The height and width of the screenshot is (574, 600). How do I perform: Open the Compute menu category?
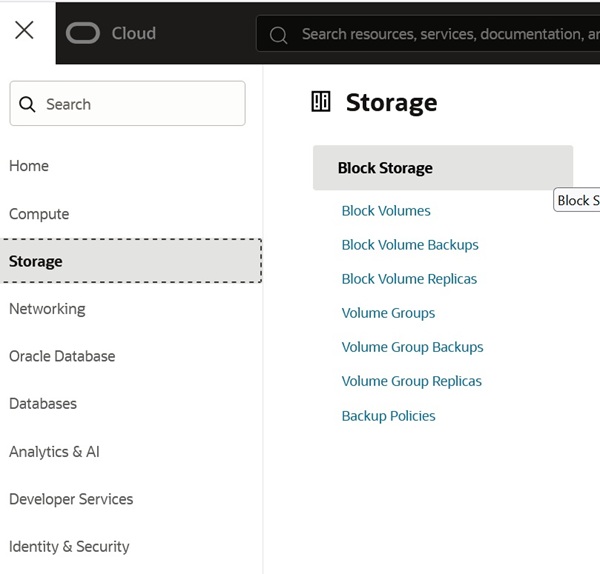tap(39, 214)
